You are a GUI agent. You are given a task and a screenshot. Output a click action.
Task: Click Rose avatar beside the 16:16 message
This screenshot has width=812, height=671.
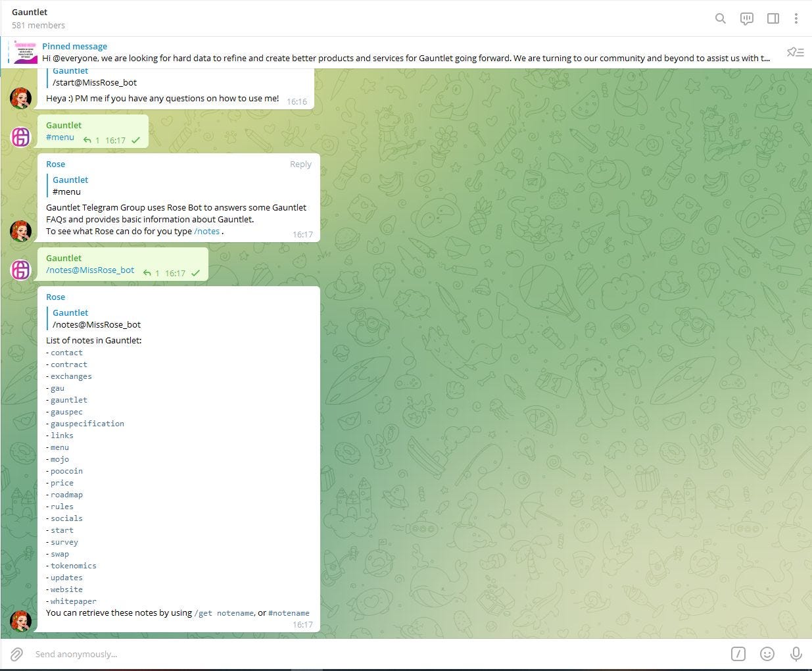coord(20,98)
